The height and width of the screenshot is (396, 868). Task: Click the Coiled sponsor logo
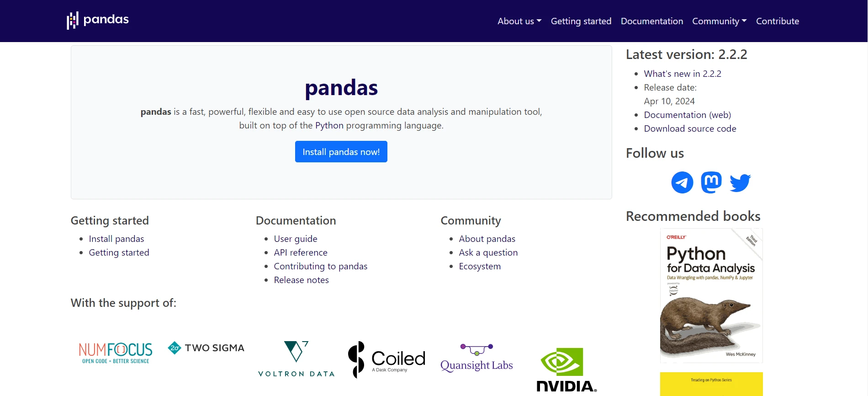pos(386,360)
